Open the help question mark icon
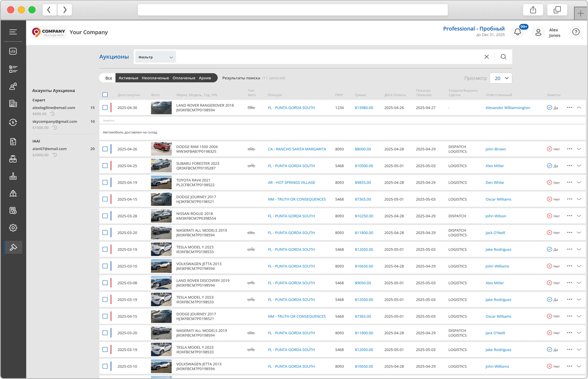 tap(576, 32)
